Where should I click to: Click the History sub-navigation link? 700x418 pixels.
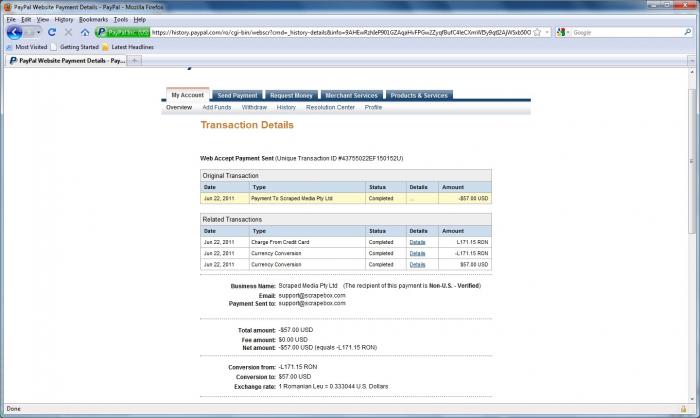pyautogui.click(x=286, y=107)
